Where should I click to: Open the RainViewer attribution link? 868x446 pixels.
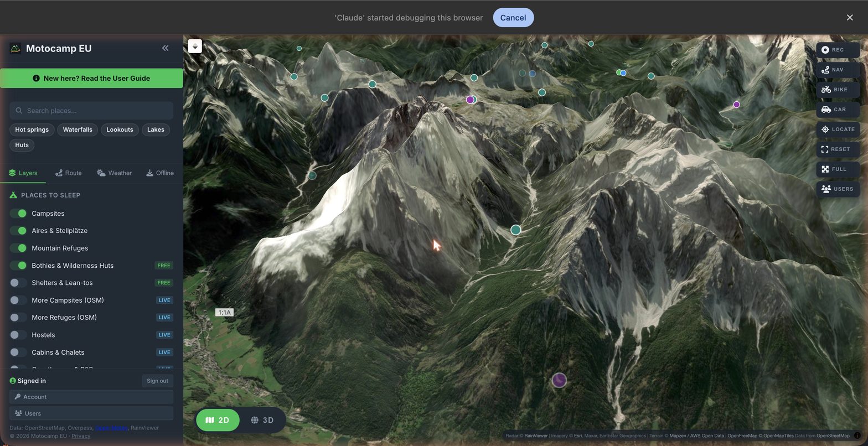(x=536, y=436)
